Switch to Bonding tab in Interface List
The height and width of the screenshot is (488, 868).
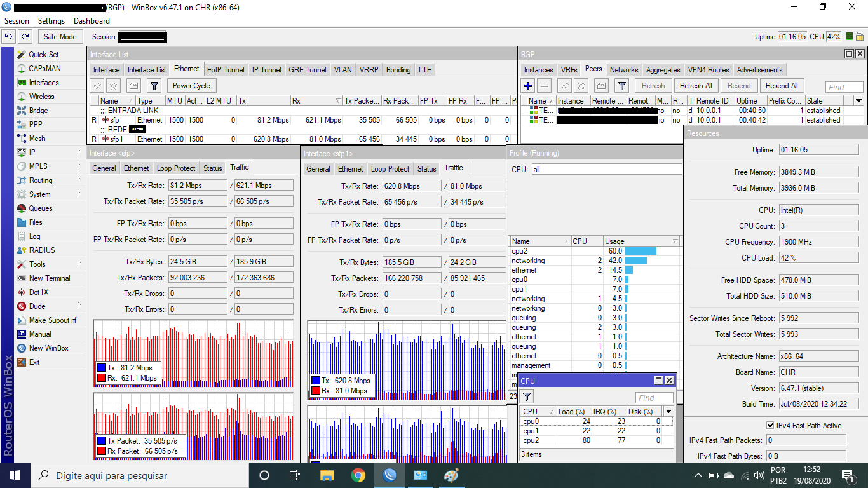pyautogui.click(x=398, y=70)
